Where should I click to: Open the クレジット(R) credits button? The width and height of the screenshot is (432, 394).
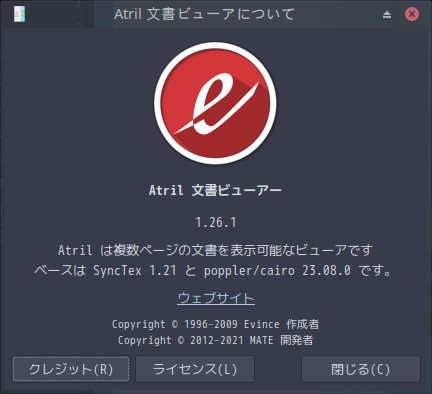(71, 369)
